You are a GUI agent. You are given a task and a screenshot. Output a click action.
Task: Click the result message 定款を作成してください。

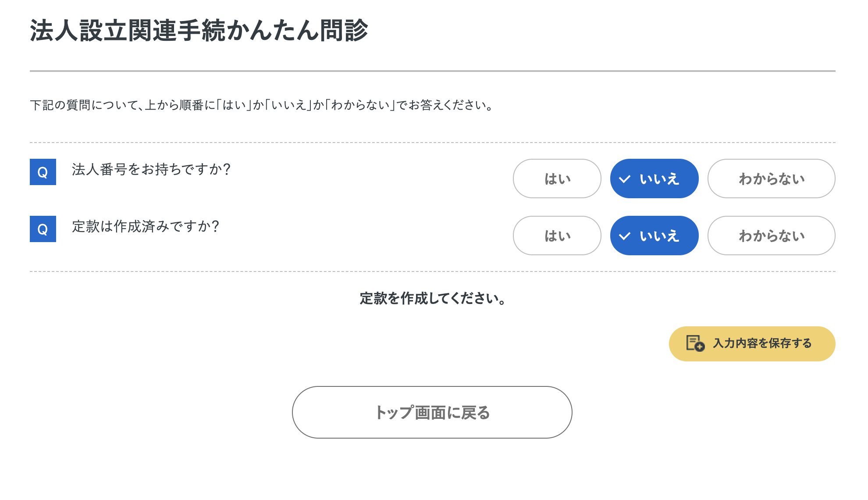433,299
